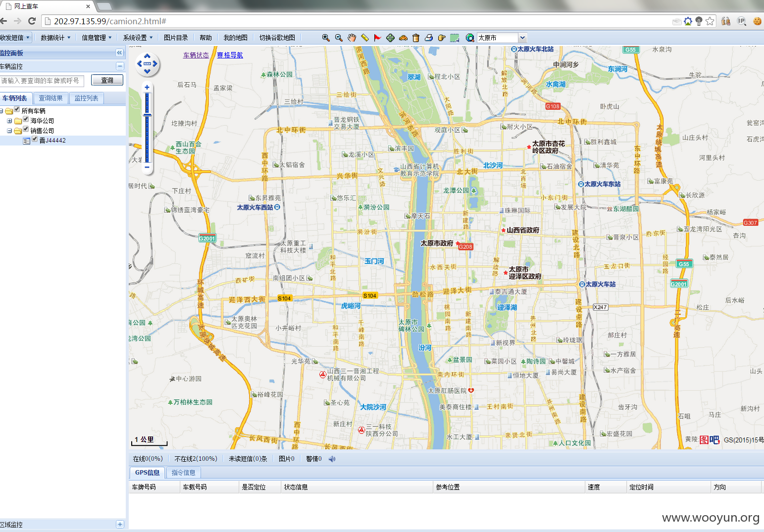This screenshot has width=764, height=532.
Task: Click the browser address bar
Action: (357, 21)
